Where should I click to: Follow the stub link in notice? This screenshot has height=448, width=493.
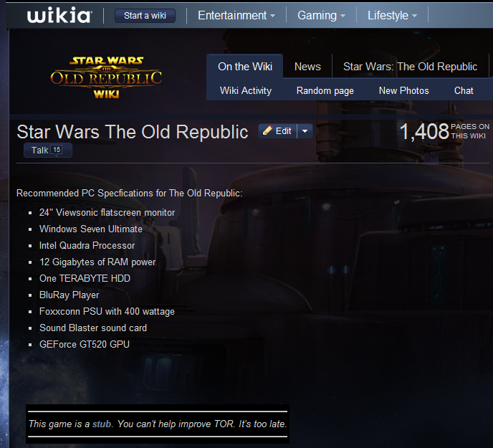(102, 424)
